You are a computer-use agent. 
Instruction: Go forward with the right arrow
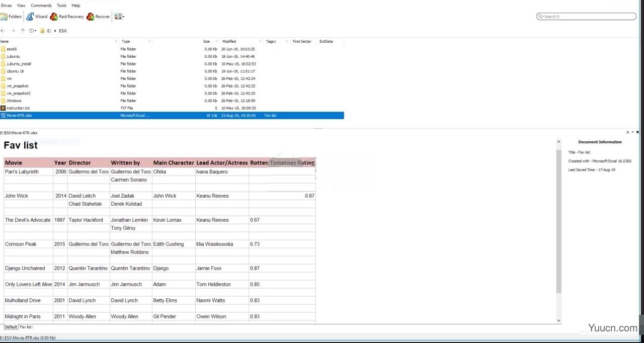(x=13, y=31)
